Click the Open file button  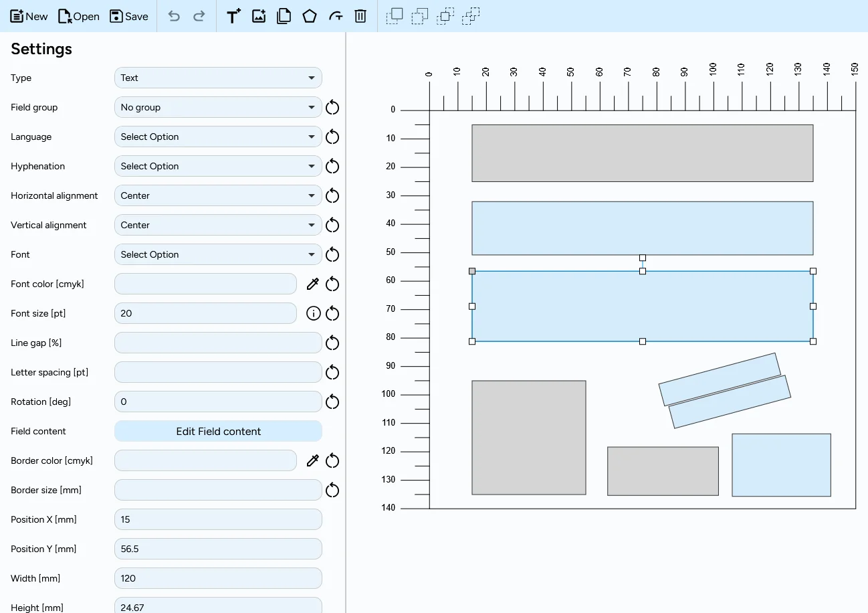tap(79, 16)
